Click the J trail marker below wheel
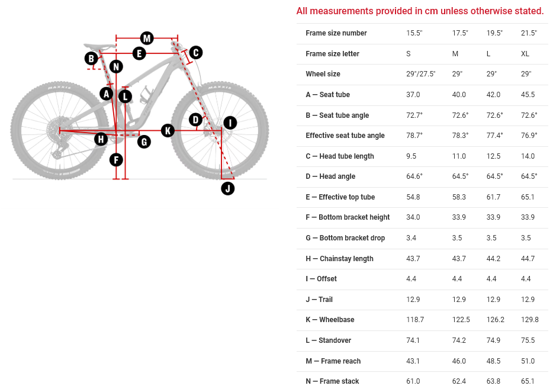The height and width of the screenshot is (392, 553). 227,188
